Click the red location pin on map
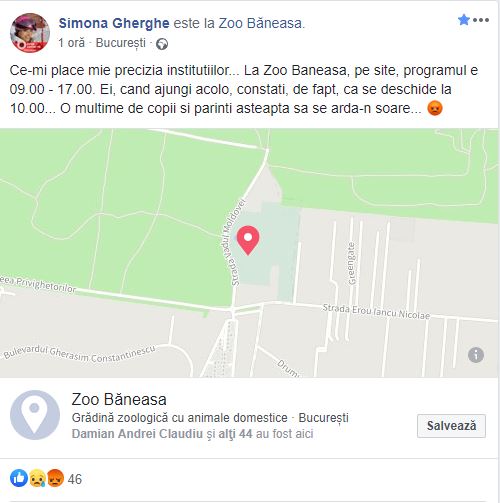Viewport: 500px width, 503px height. coord(248,240)
